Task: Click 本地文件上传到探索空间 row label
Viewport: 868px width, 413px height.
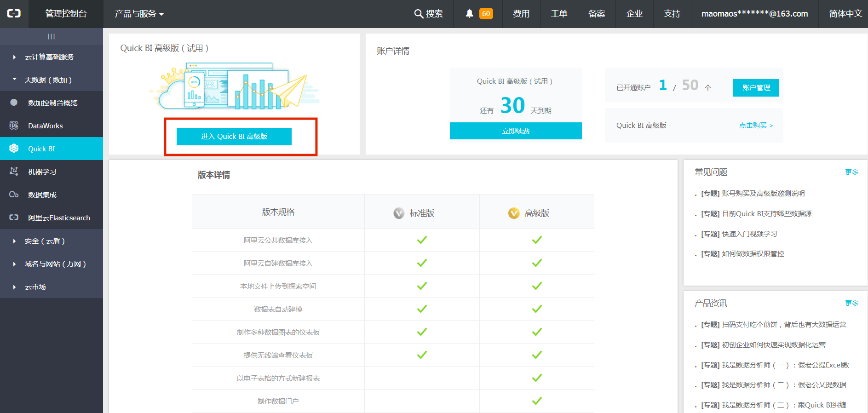Action: point(278,287)
